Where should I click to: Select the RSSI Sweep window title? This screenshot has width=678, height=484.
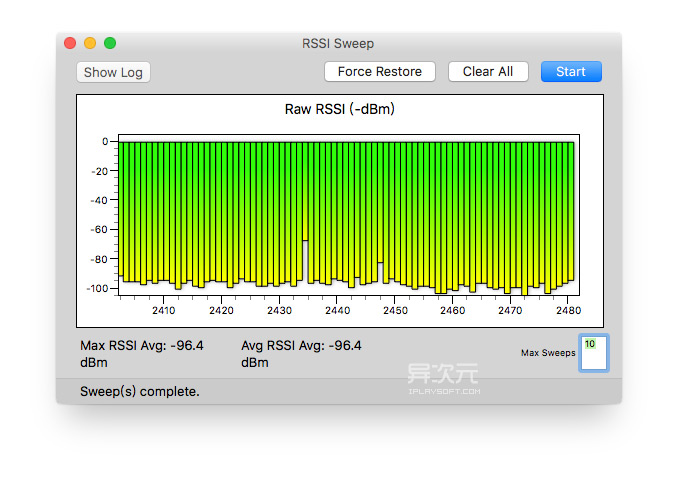coord(338,44)
